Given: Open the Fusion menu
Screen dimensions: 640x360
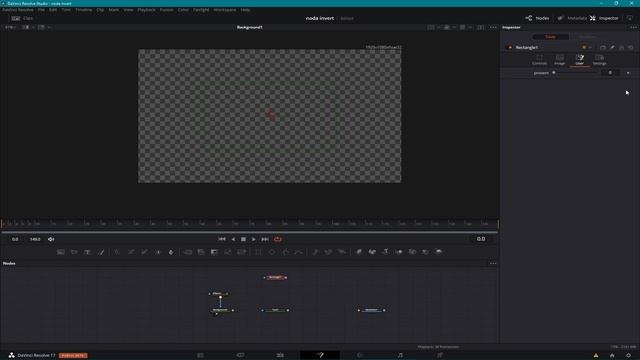Looking at the screenshot, I should (166, 10).
